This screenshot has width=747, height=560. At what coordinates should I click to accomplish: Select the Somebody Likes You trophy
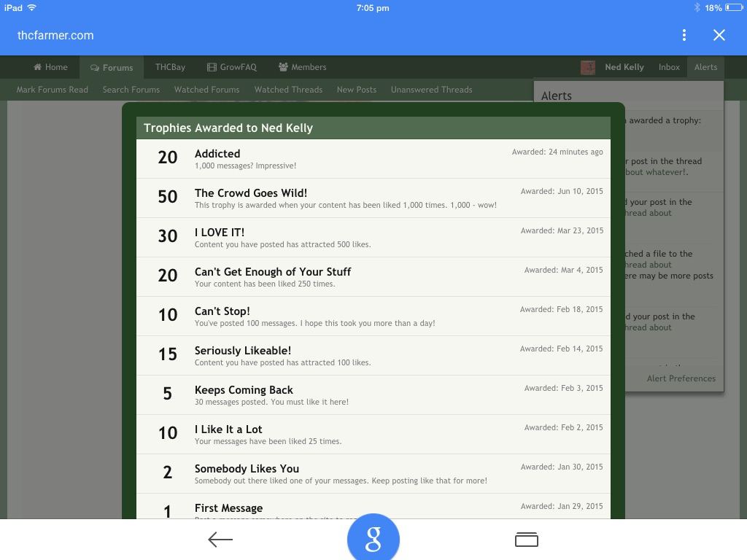(x=247, y=469)
